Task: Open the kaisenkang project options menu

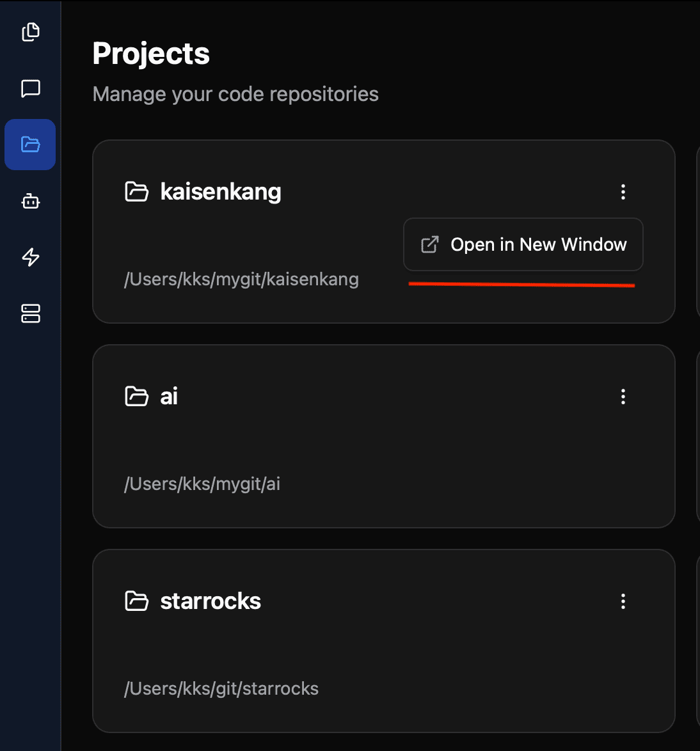Action: coord(623,191)
